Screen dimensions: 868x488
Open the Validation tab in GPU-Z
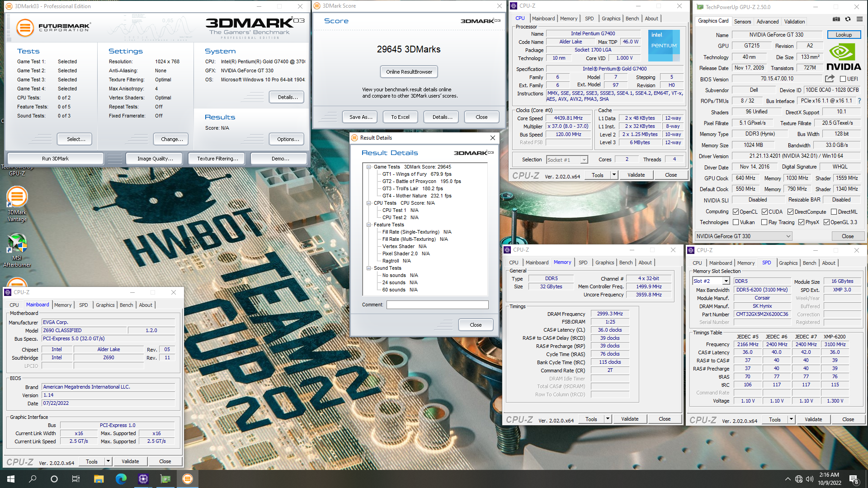click(794, 21)
